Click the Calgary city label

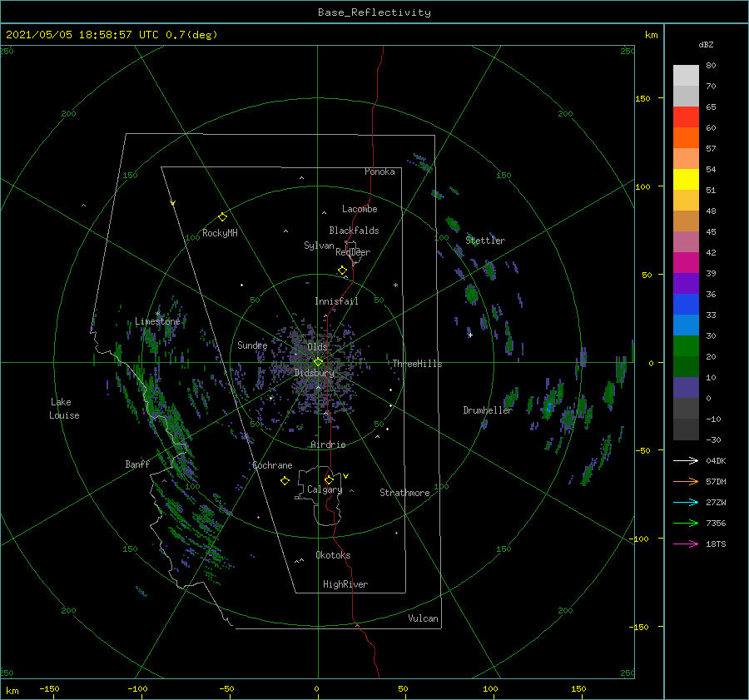(325, 489)
